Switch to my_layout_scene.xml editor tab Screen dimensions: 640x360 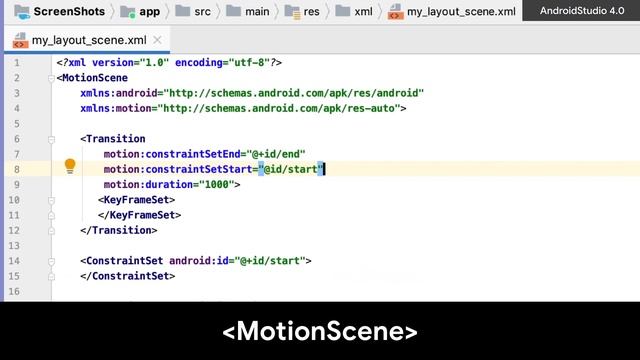pyautogui.click(x=87, y=40)
